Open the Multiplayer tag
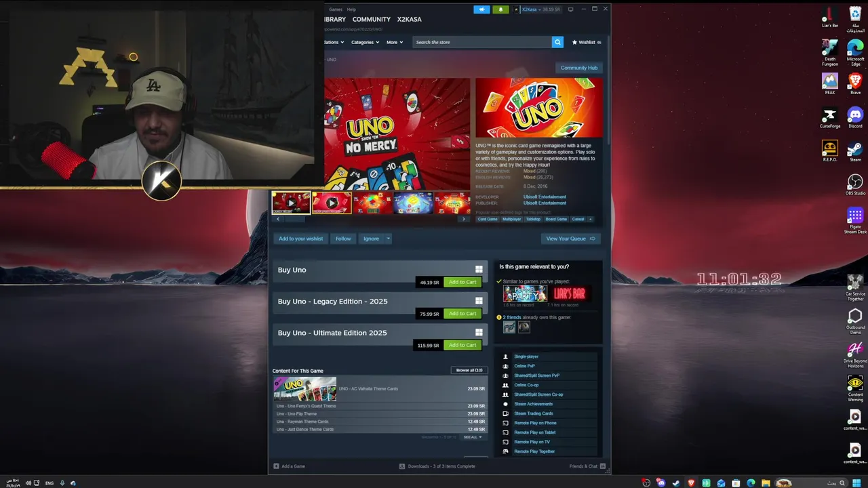This screenshot has height=488, width=868. tap(511, 219)
